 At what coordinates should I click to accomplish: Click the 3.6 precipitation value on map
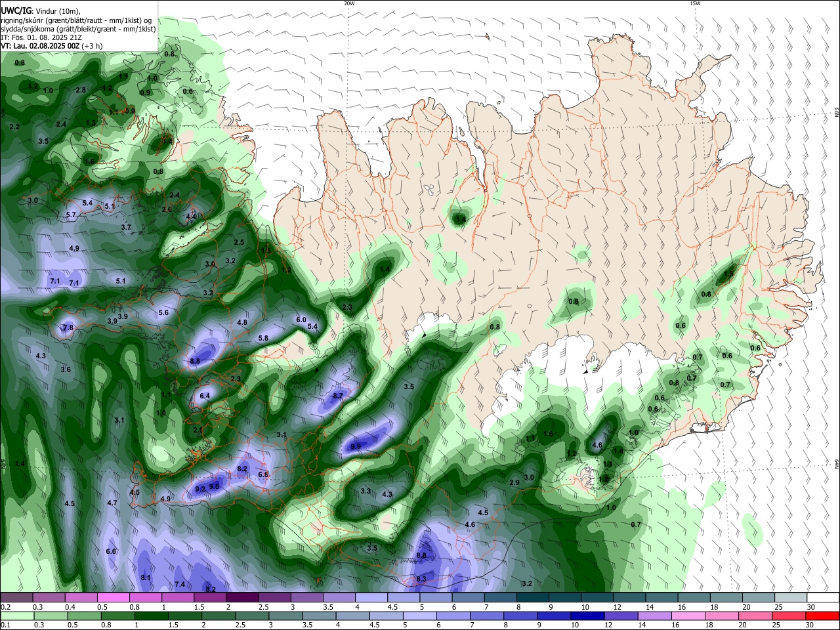(x=66, y=369)
